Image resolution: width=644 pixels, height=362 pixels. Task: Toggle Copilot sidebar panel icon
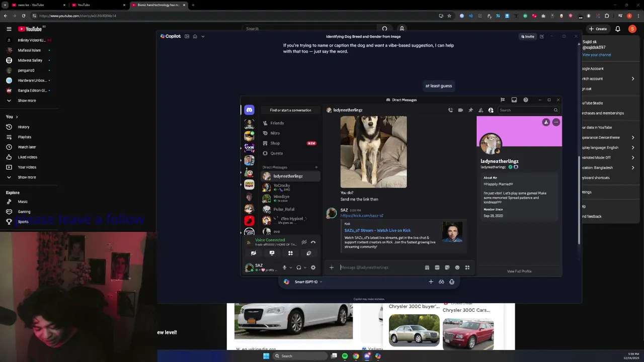pos(187,36)
